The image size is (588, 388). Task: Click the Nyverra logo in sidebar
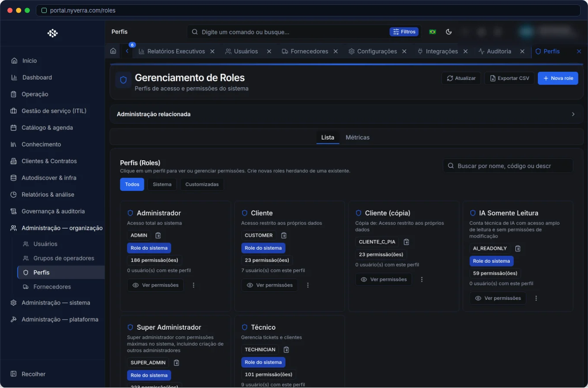click(53, 33)
